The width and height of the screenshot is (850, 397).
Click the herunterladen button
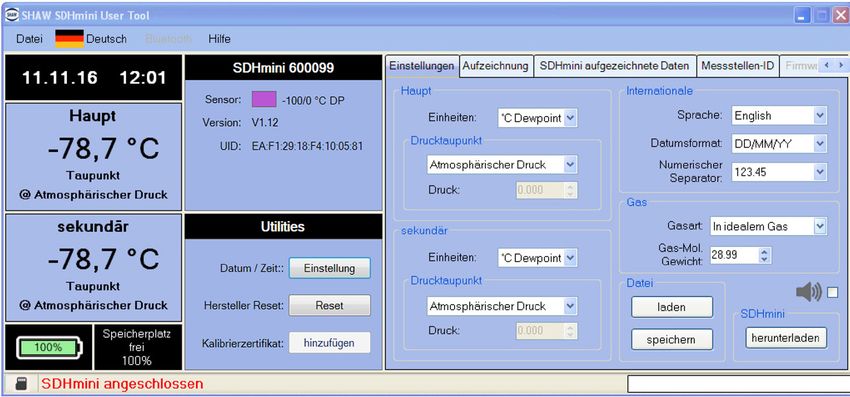[x=785, y=338]
